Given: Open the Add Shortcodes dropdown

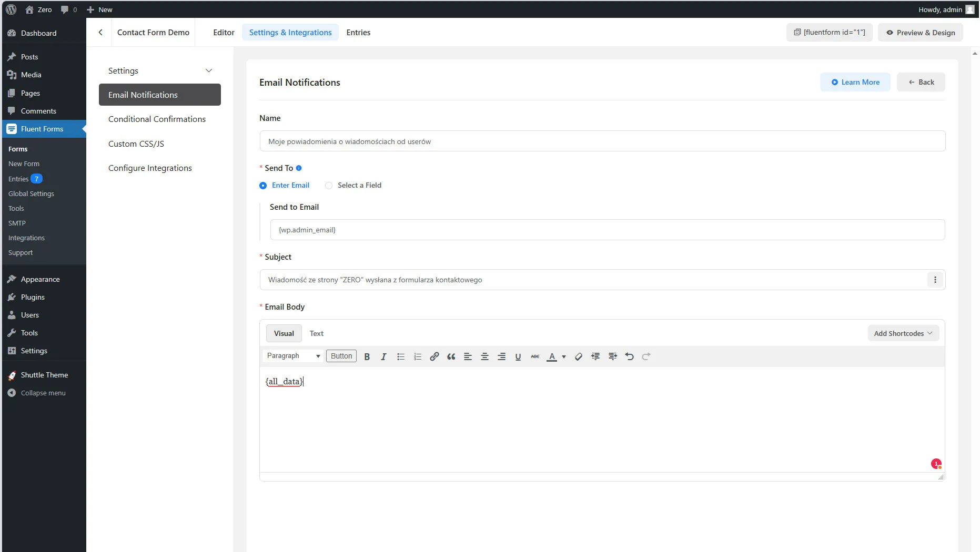Looking at the screenshot, I should point(903,333).
